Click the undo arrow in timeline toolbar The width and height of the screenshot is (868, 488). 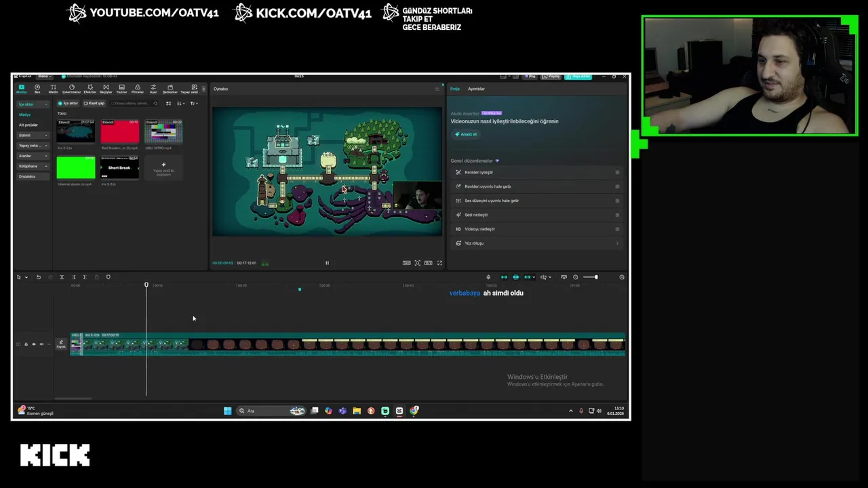pyautogui.click(x=39, y=277)
